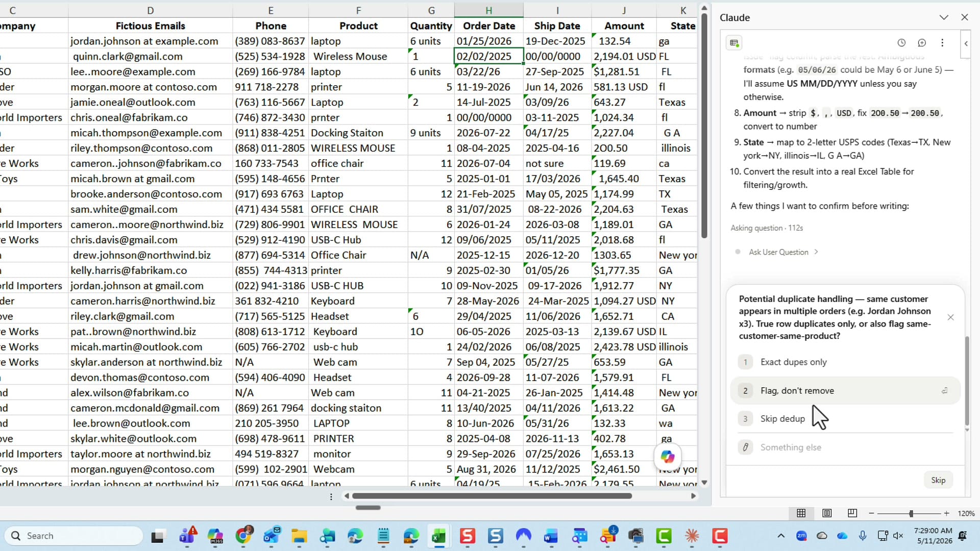This screenshot has height=551, width=980.
Task: Select the 'Docking Staiton' product cell
Action: coord(358,133)
